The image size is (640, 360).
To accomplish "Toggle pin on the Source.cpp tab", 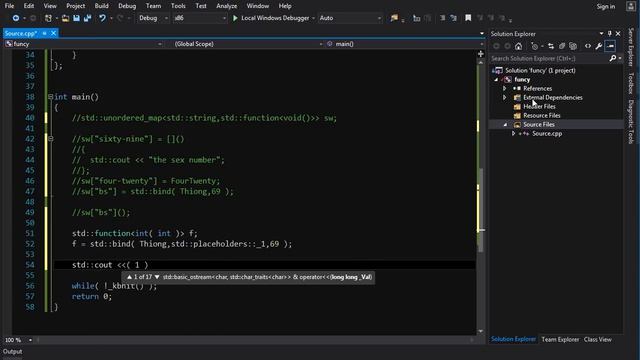I will (x=44, y=33).
